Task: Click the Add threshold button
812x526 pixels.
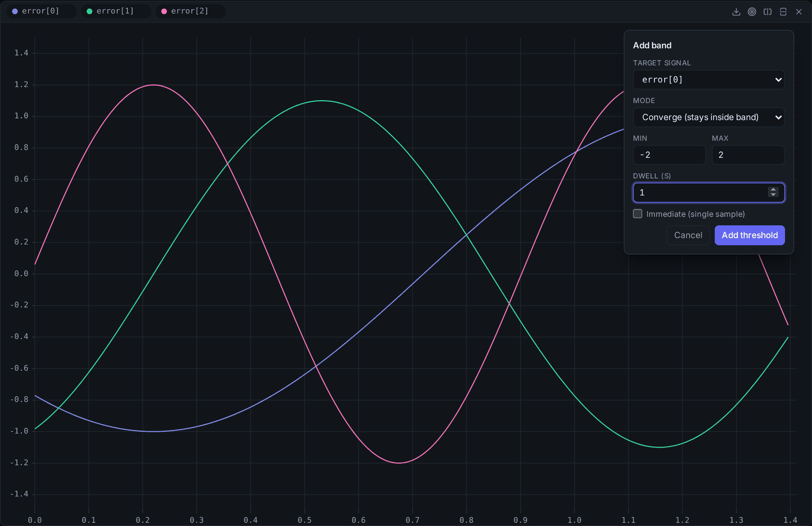Action: coord(750,235)
